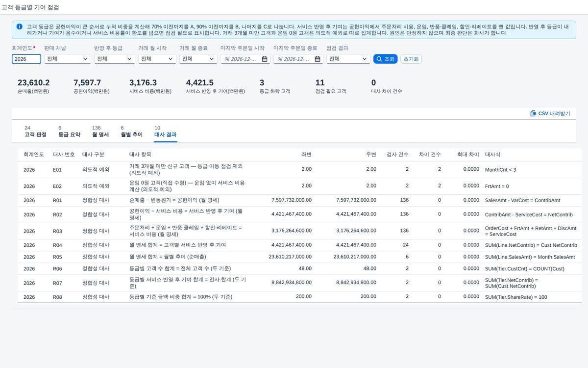Click the CSV download icon
This screenshot has height=368, width=588.
click(533, 113)
